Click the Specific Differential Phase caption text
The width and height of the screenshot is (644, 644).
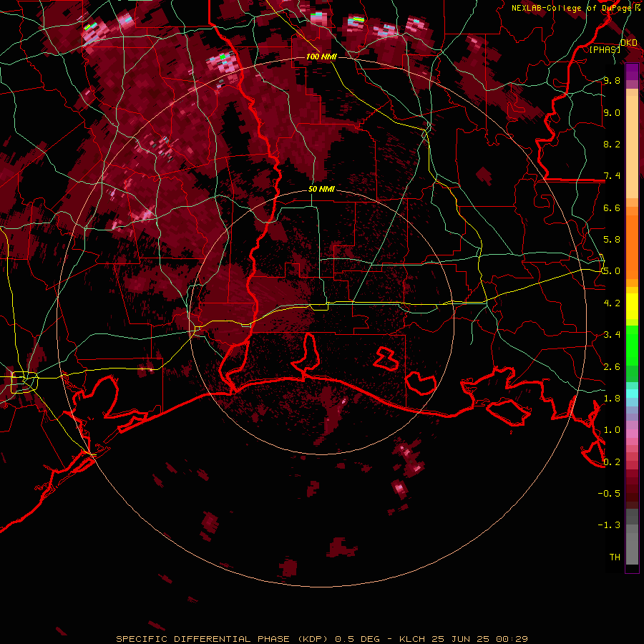(321, 639)
